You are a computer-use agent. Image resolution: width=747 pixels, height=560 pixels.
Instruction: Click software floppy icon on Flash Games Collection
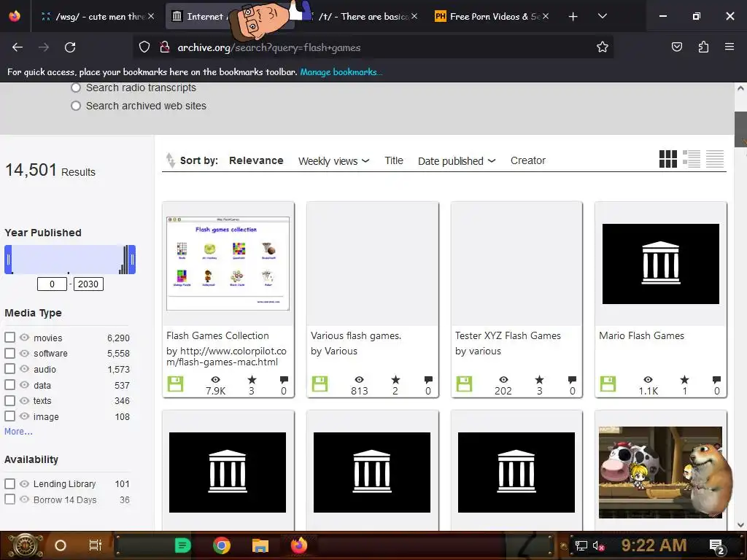tap(175, 384)
